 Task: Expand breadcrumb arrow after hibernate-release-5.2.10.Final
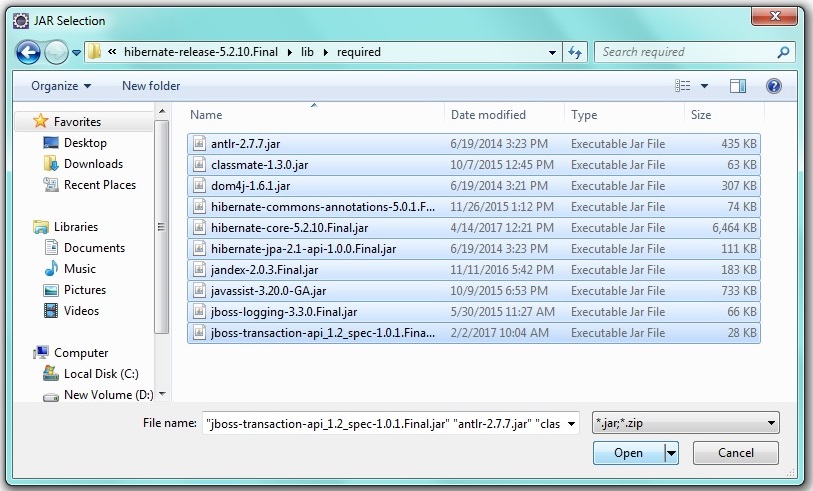[x=289, y=52]
